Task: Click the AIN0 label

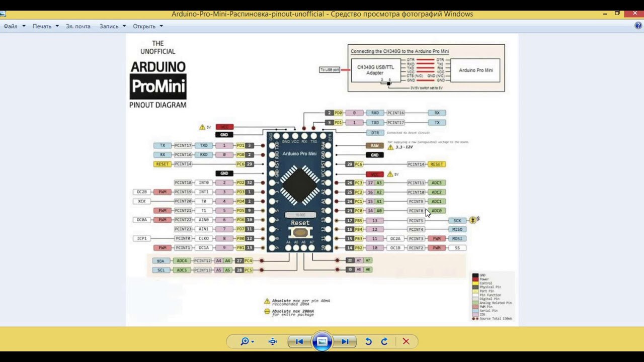Action: coord(204,220)
